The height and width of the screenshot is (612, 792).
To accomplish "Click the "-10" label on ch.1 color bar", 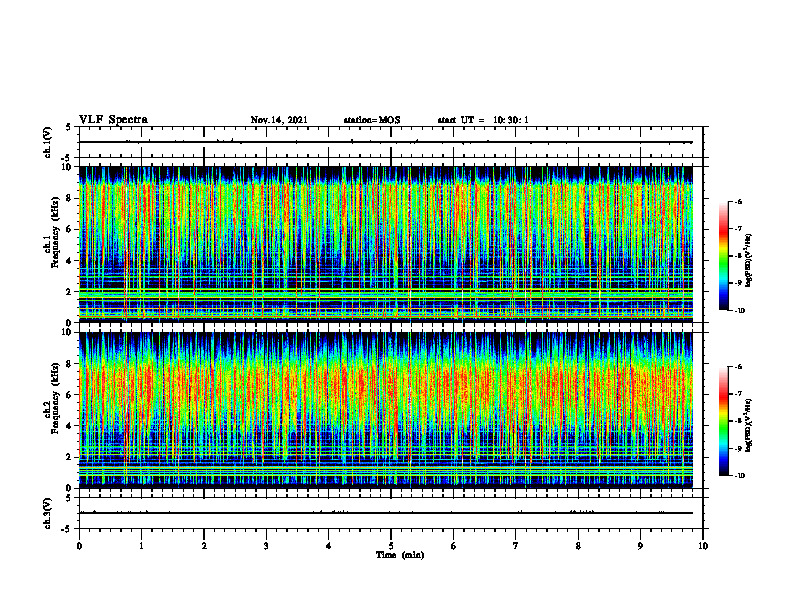I will coord(740,311).
